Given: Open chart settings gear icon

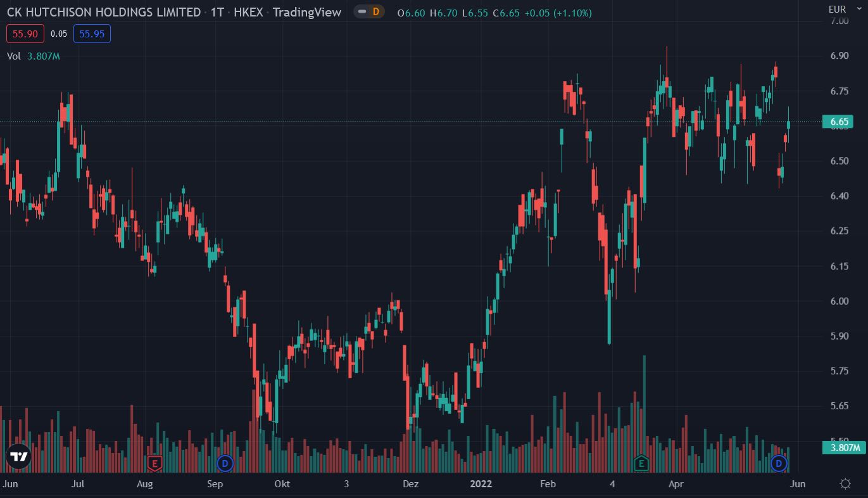Looking at the screenshot, I should 845,484.
